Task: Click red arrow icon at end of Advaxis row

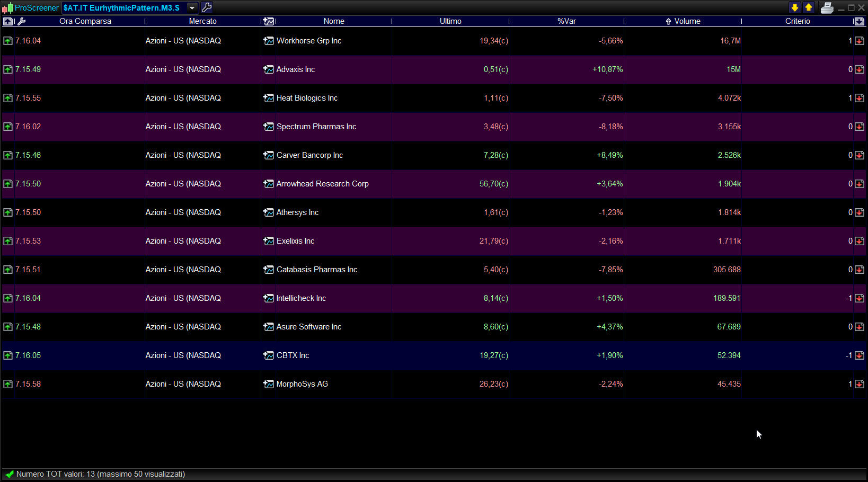Action: pyautogui.click(x=860, y=69)
